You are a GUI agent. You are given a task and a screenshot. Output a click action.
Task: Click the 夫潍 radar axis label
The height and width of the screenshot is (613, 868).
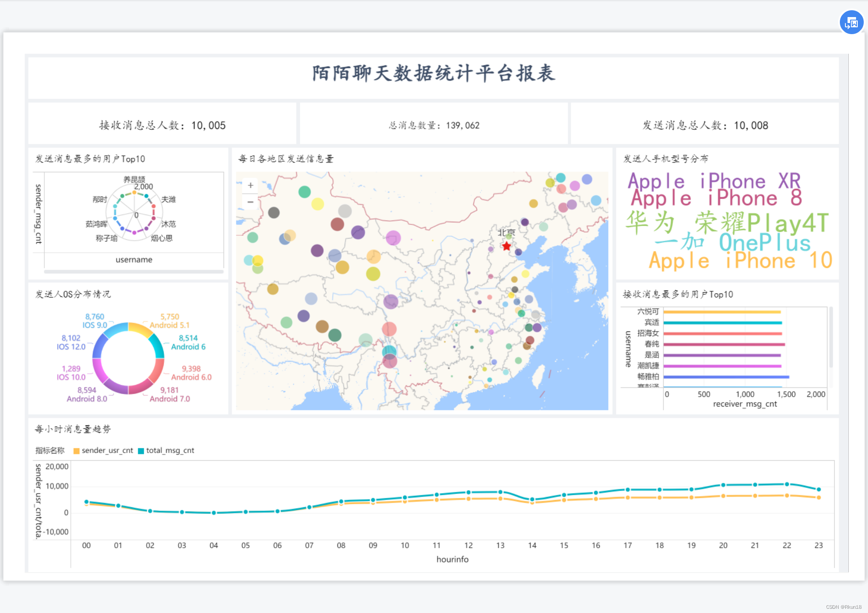[168, 199]
